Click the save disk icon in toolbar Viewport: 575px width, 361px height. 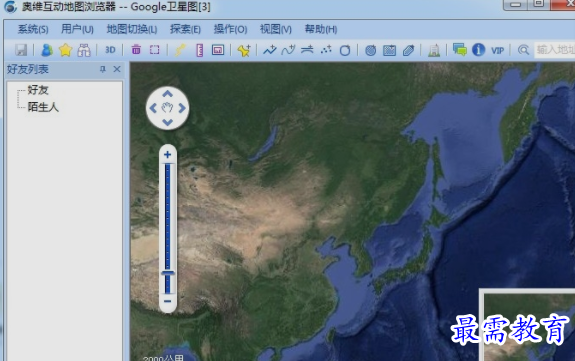point(21,50)
